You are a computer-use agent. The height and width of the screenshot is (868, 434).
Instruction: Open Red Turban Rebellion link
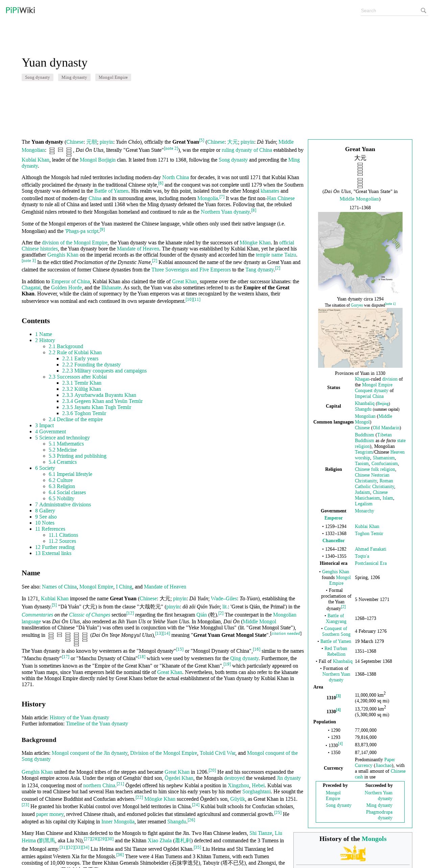click(x=336, y=651)
